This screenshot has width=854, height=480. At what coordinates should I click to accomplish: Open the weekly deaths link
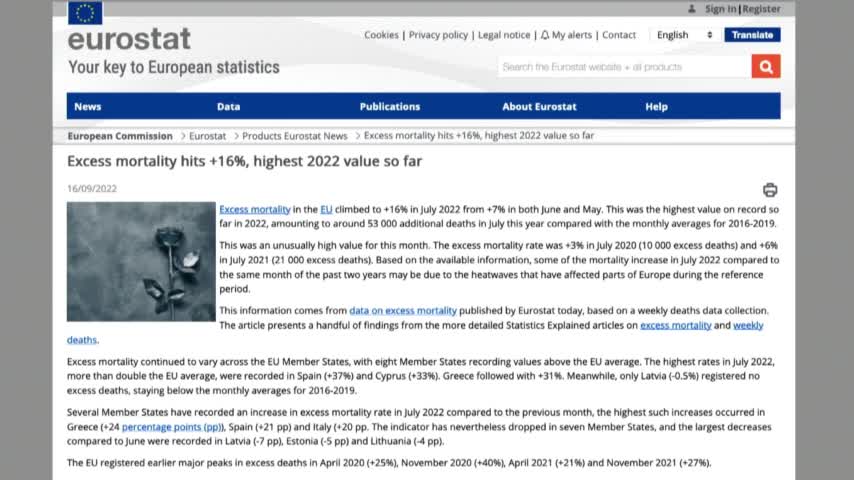tap(748, 325)
